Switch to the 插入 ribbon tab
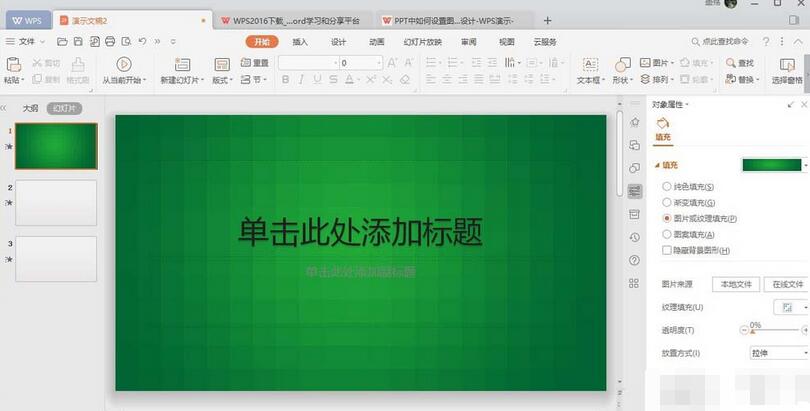The image size is (810, 411). pos(300,42)
